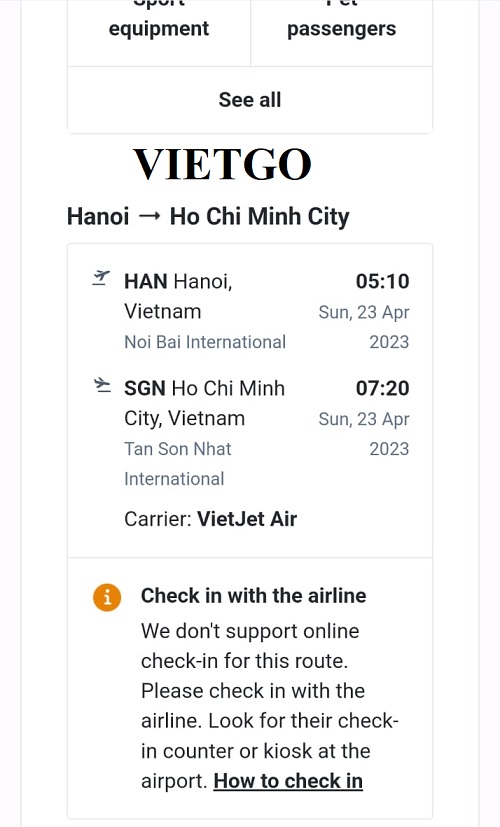Click the Check in with the airline heading
This screenshot has height=827, width=500.
254,595
